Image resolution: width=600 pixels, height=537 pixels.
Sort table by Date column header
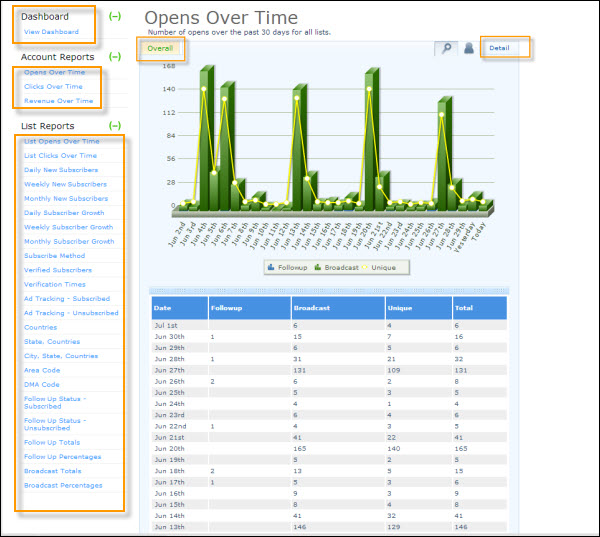[x=180, y=308]
